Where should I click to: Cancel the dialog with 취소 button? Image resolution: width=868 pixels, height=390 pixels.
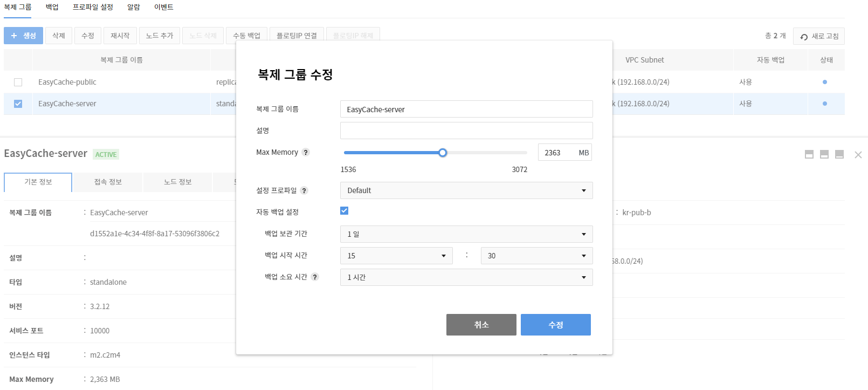pos(481,325)
